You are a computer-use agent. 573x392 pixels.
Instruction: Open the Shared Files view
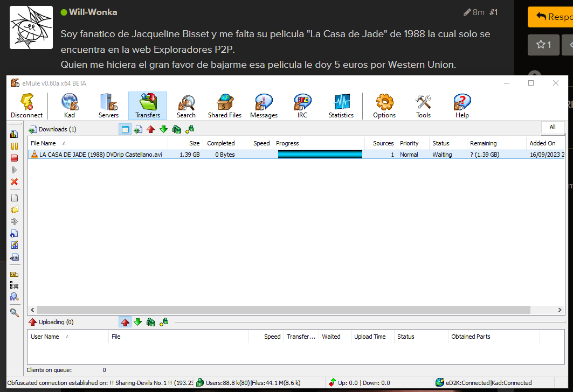point(225,106)
